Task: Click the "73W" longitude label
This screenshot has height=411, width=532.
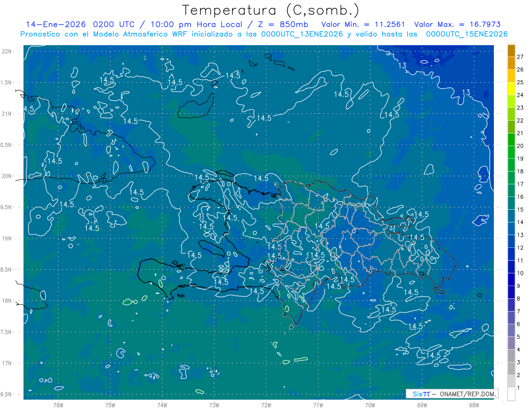Action: 214,405
